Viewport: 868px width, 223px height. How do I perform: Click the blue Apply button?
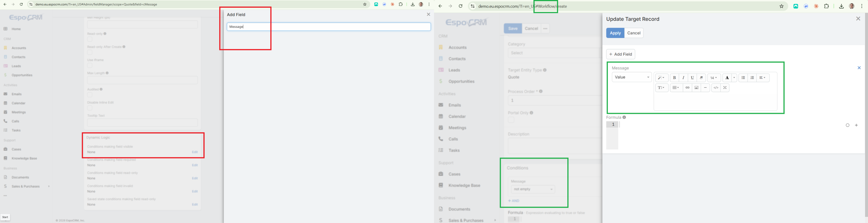click(x=615, y=33)
